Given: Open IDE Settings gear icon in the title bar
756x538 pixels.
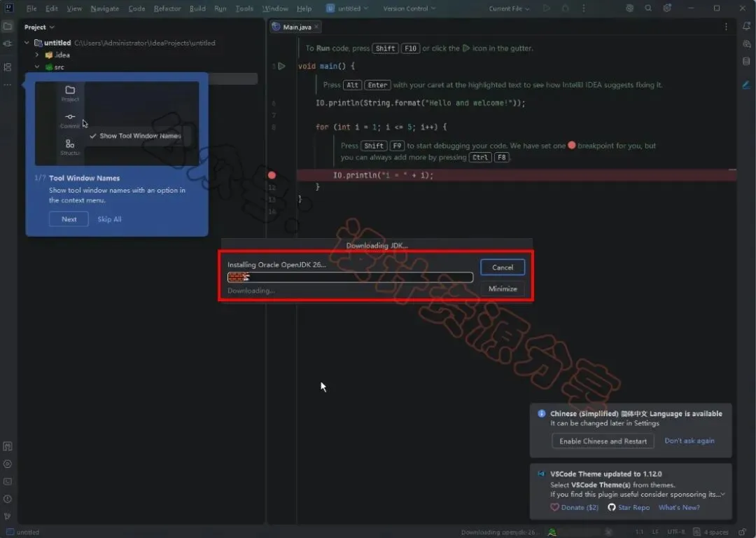Looking at the screenshot, I should pyautogui.click(x=667, y=8).
